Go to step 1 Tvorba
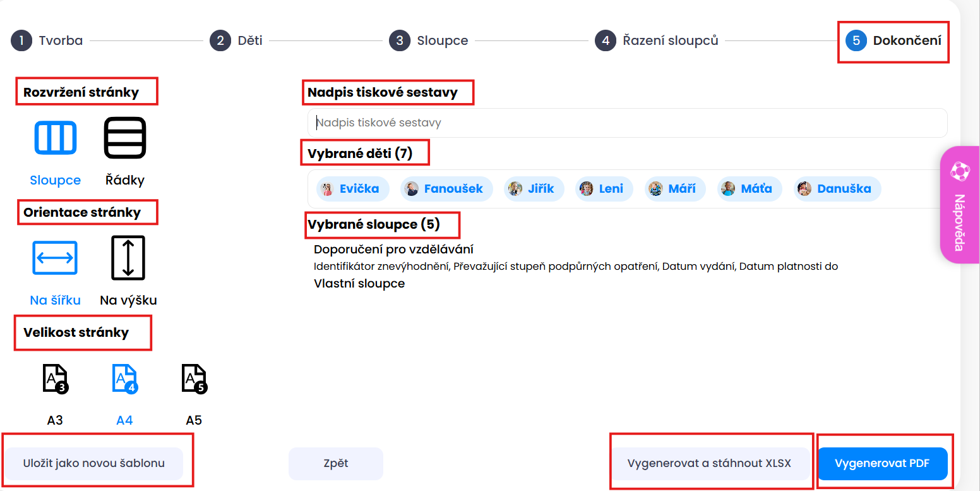The width and height of the screenshot is (980, 491). 47,40
